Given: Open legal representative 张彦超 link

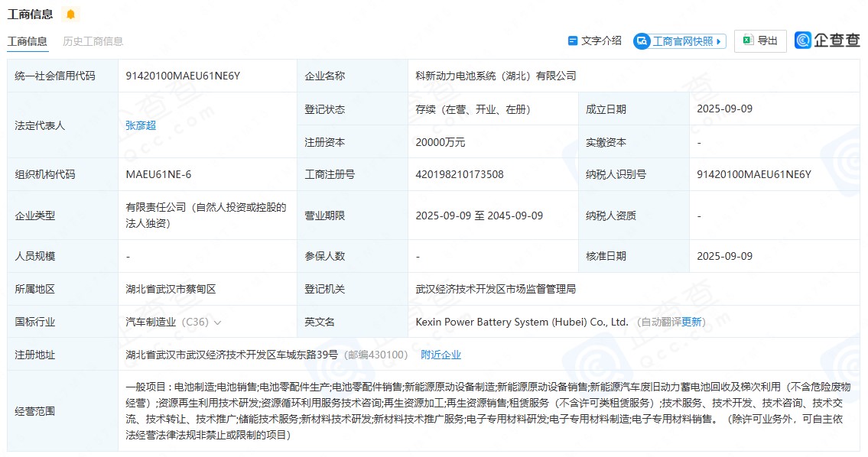Looking at the screenshot, I should [x=141, y=125].
